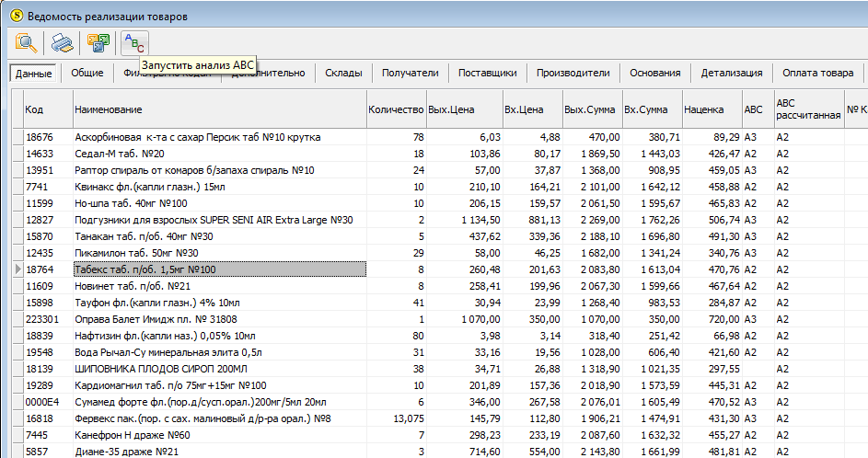This screenshot has width=868, height=458.
Task: Click the Вх.Сумма column header
Action: pos(652,109)
